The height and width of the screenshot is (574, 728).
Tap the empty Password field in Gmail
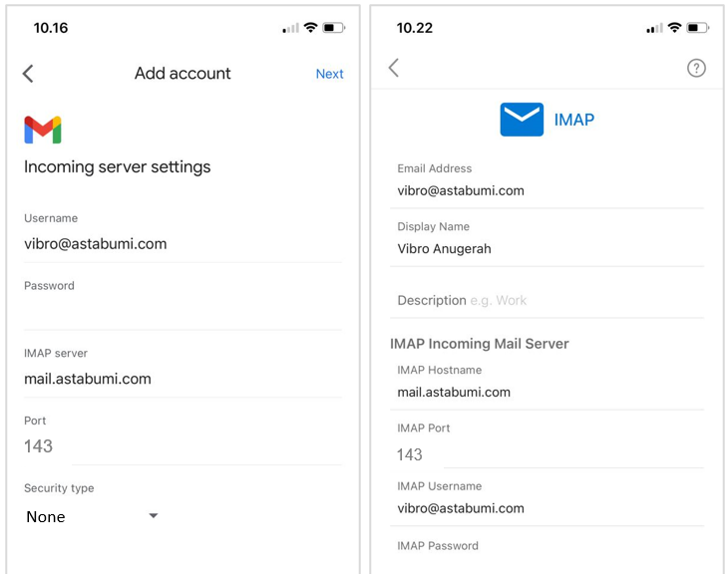(182, 313)
